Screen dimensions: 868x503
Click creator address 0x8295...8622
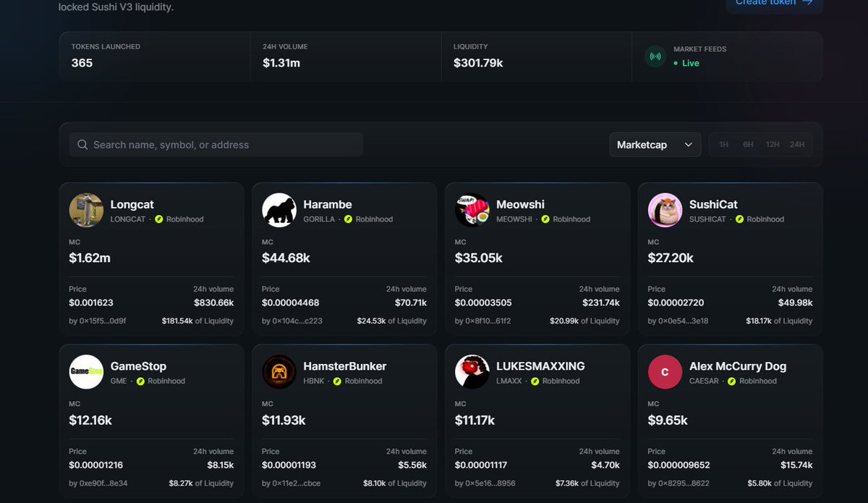pos(684,483)
